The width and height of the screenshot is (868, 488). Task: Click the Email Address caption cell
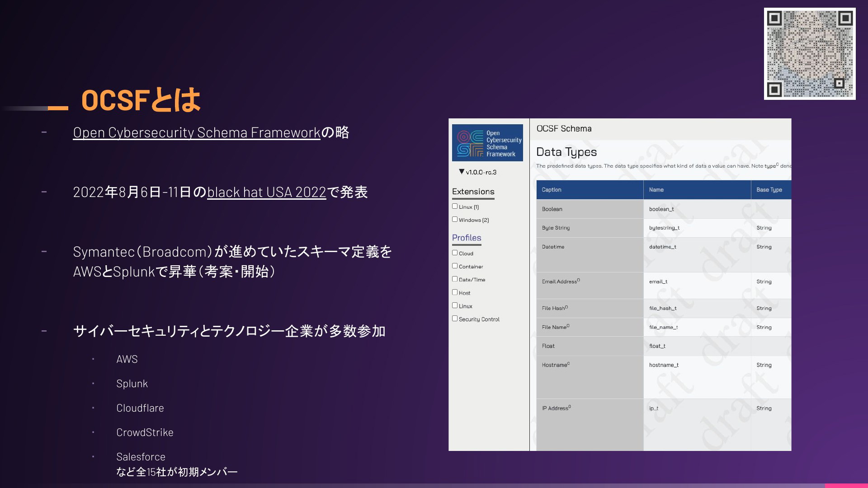coord(590,286)
